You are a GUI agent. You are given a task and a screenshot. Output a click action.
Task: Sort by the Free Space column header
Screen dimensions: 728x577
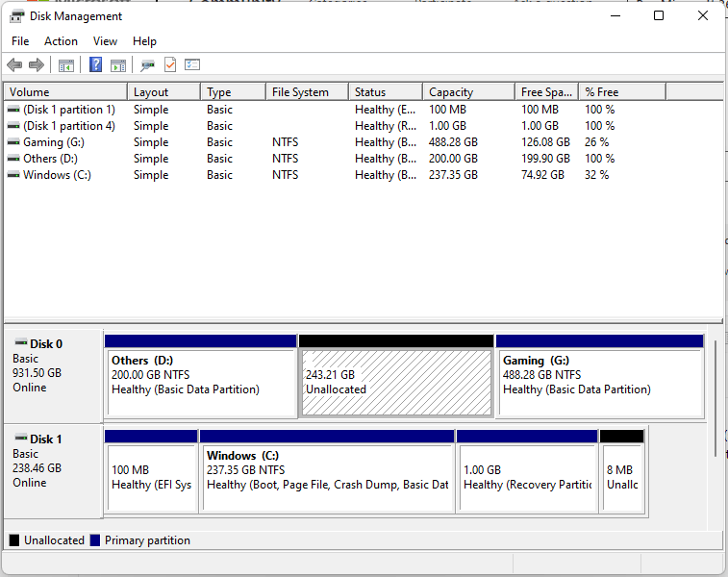click(547, 92)
